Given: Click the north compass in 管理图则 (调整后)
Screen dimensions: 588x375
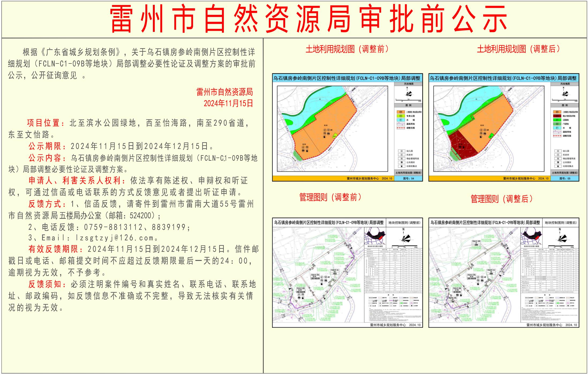Looking at the screenshot, I should click(562, 238).
